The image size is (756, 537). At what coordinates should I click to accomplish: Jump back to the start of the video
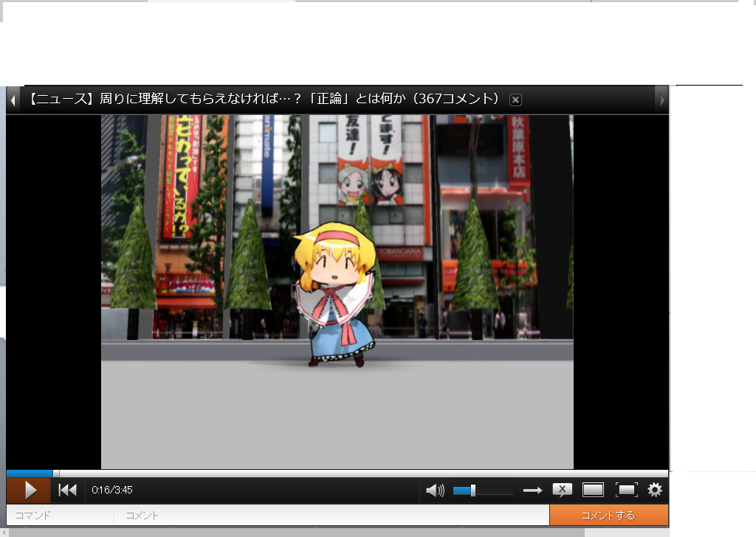pos(67,491)
